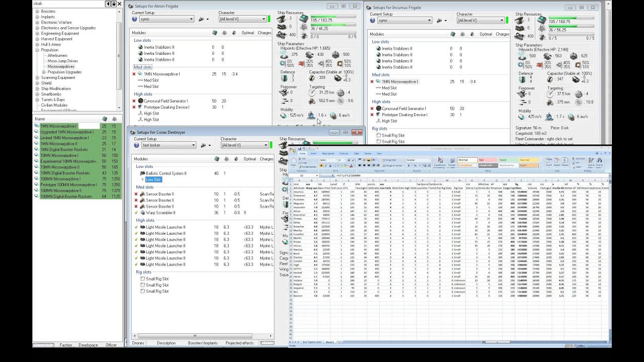This screenshot has width=644, height=362.
Task: Select Afterburners in the module tree
Action: click(x=58, y=56)
